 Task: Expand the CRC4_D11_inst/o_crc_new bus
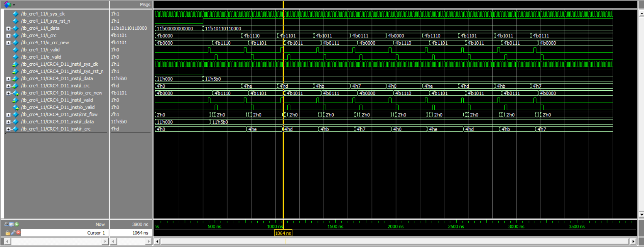coord(8,93)
